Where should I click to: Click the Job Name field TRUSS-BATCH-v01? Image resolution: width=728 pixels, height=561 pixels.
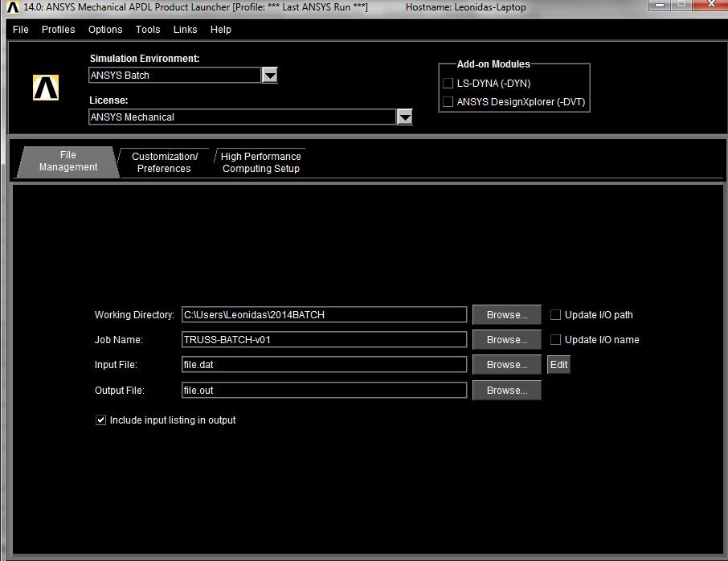point(324,339)
